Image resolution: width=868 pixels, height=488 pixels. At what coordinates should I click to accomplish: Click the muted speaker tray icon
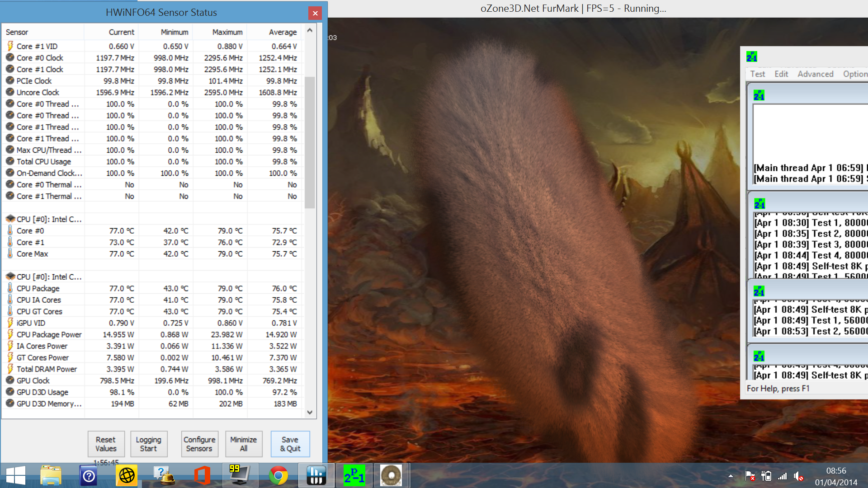point(798,476)
